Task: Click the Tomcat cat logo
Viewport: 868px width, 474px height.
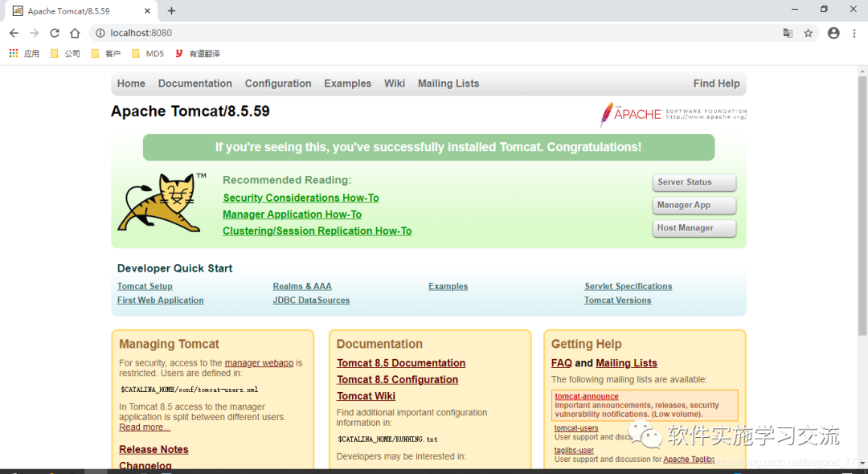Action: [162, 202]
